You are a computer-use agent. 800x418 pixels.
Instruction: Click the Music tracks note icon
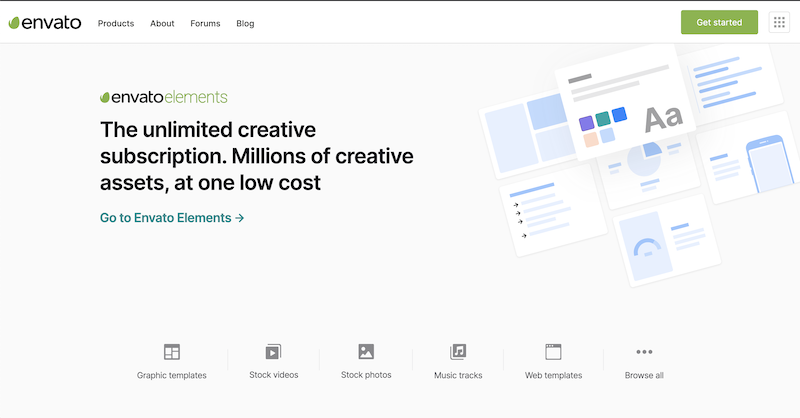pos(458,351)
